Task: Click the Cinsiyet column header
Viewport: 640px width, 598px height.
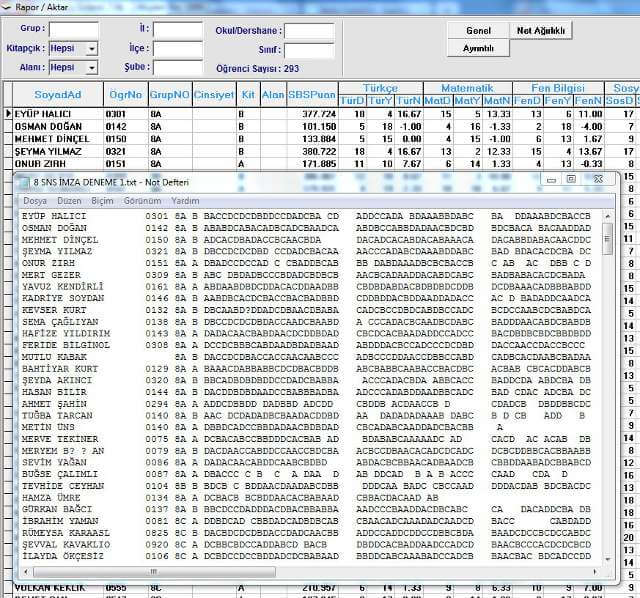Action: point(214,95)
